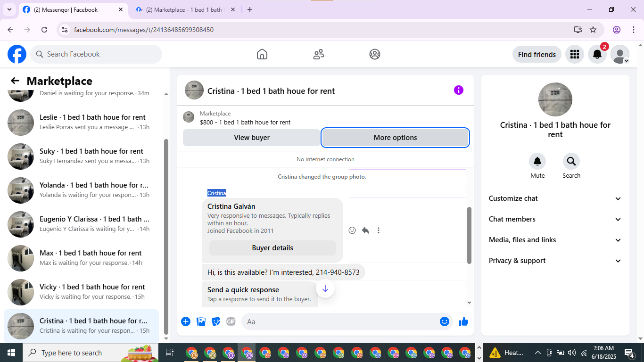Click the back arrow beside Marketplace

15,81
